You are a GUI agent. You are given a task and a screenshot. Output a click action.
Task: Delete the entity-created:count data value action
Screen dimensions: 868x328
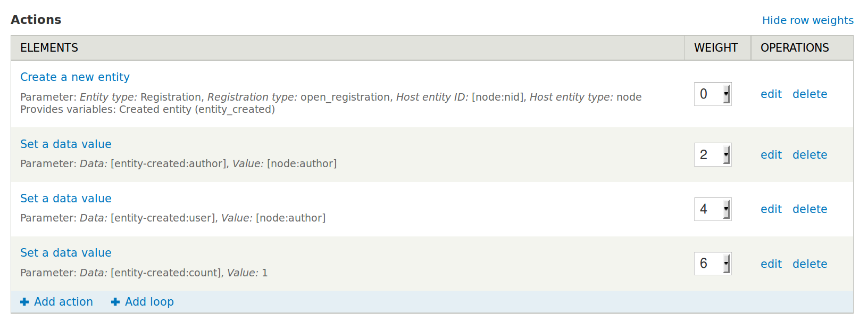coord(809,264)
